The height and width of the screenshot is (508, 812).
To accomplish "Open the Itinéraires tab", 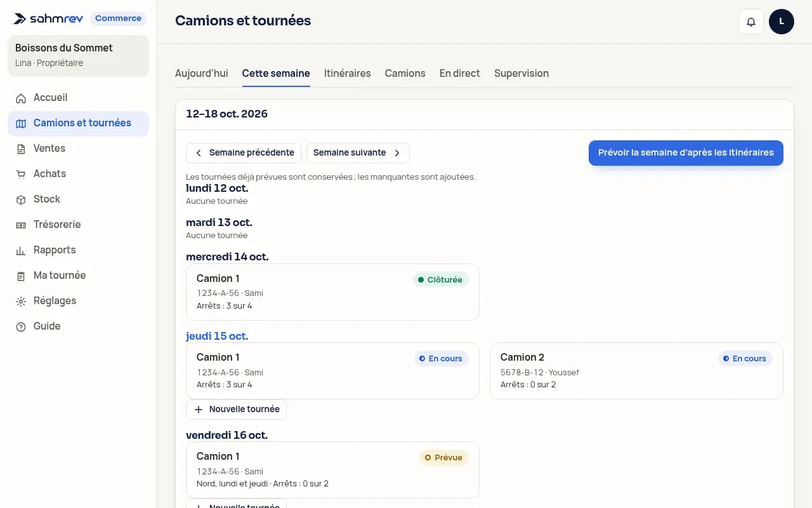I will [x=348, y=74].
